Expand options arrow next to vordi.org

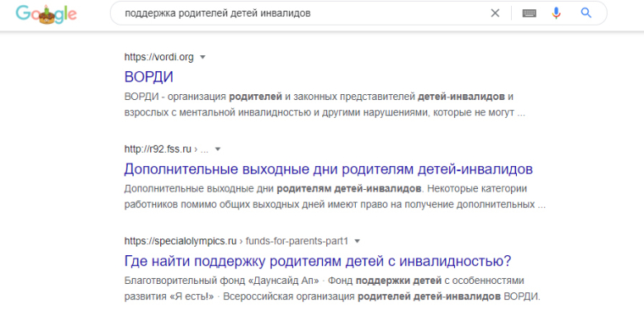tap(202, 58)
